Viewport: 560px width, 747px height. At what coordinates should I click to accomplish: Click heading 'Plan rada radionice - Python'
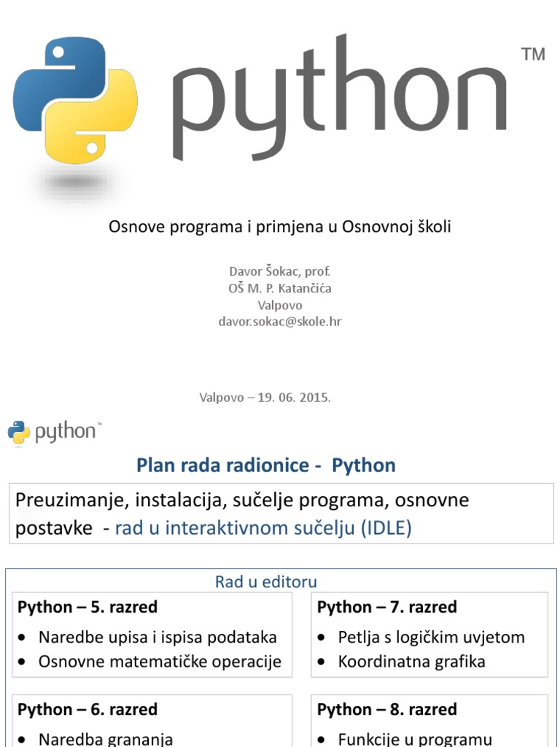(x=265, y=465)
